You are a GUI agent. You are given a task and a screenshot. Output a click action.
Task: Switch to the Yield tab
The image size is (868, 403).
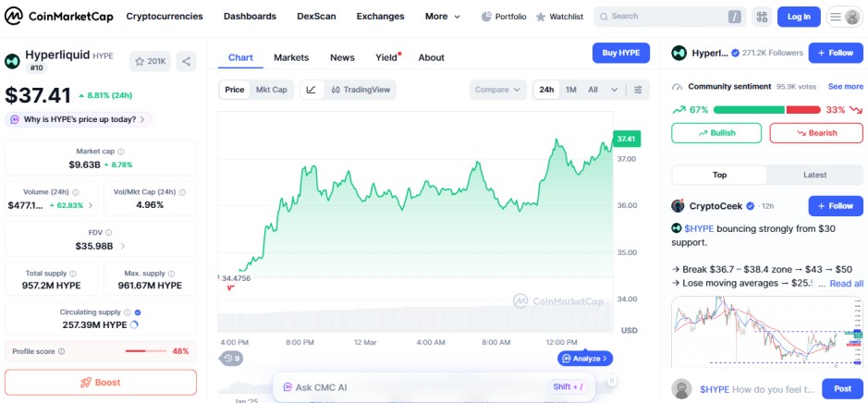coord(386,57)
